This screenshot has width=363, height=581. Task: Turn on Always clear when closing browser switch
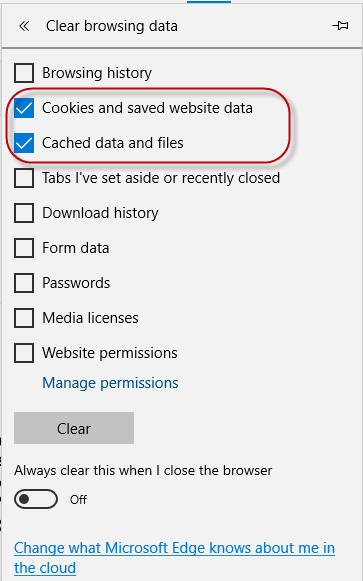point(36,499)
